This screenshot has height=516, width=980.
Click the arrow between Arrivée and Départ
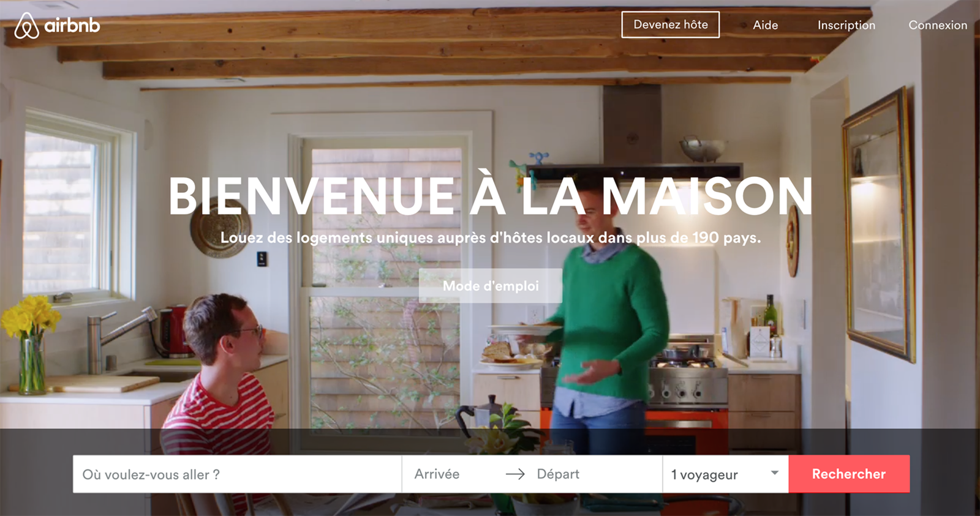click(x=515, y=474)
